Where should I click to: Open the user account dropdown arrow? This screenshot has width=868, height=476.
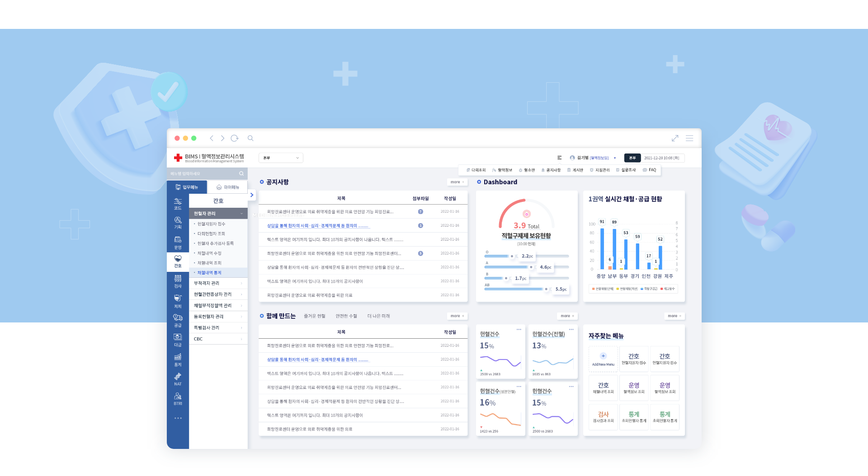tap(615, 158)
